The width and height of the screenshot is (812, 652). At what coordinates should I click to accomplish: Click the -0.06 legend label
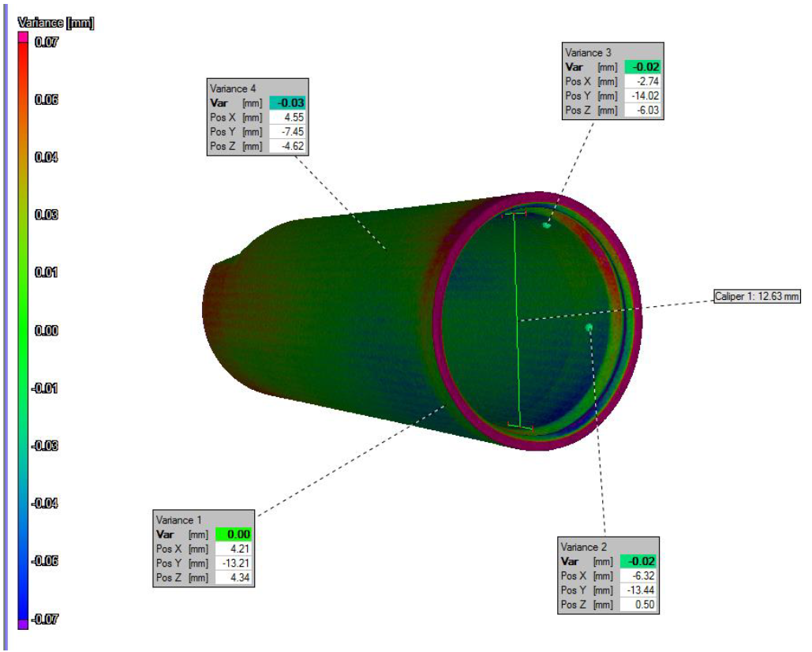44,561
